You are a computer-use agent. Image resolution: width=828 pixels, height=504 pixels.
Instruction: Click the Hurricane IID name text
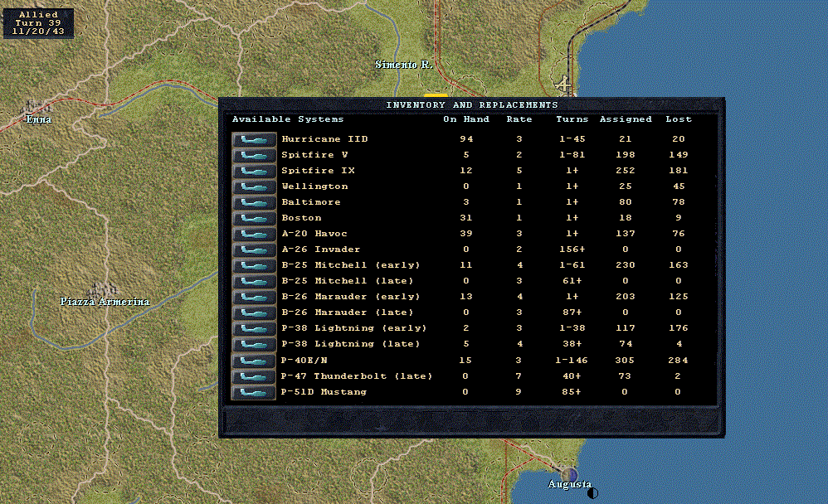tap(324, 139)
